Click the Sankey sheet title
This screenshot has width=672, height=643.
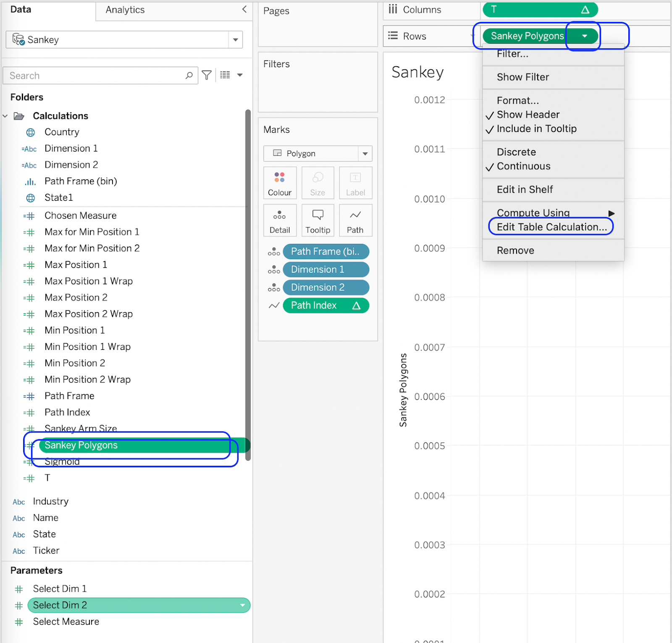[x=417, y=72]
